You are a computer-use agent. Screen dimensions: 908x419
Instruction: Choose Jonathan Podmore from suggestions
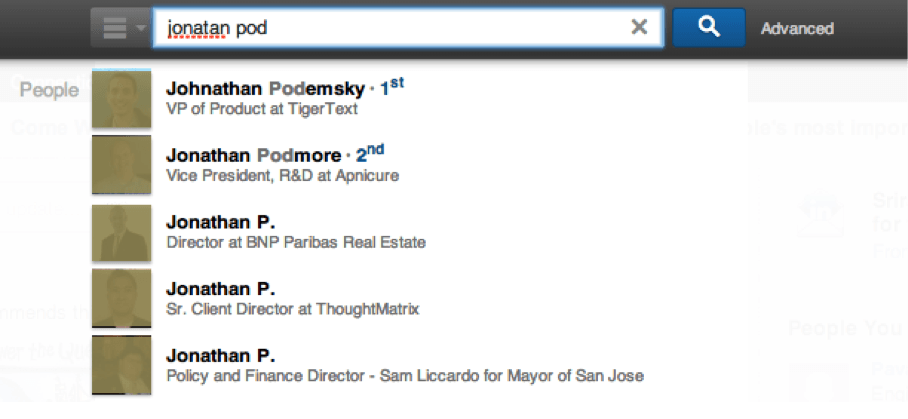pos(420,165)
